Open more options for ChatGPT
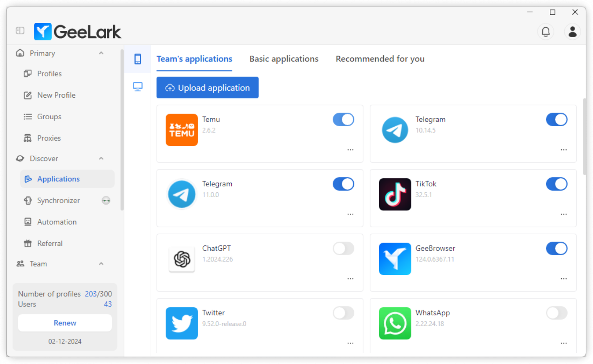Image resolution: width=593 pixels, height=364 pixels. pos(350,279)
